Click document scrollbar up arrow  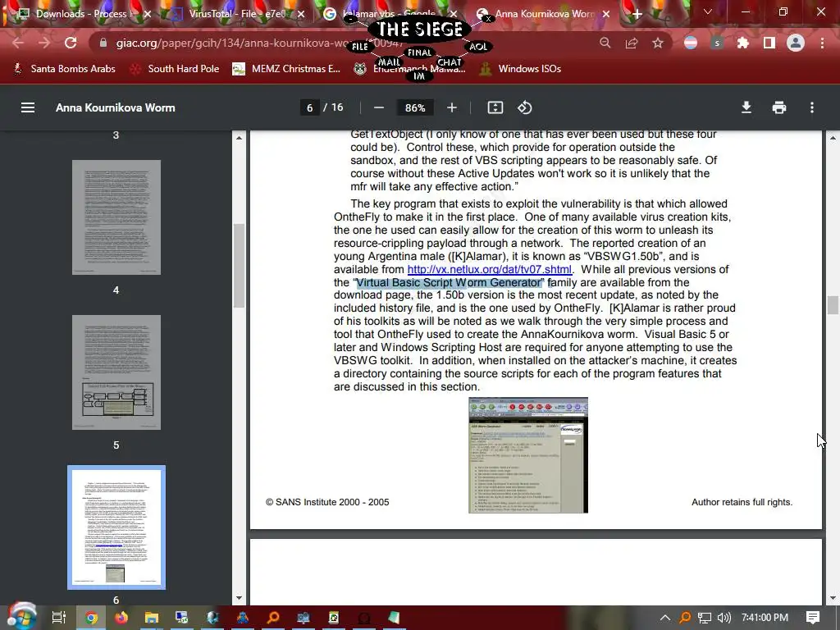tap(833, 138)
